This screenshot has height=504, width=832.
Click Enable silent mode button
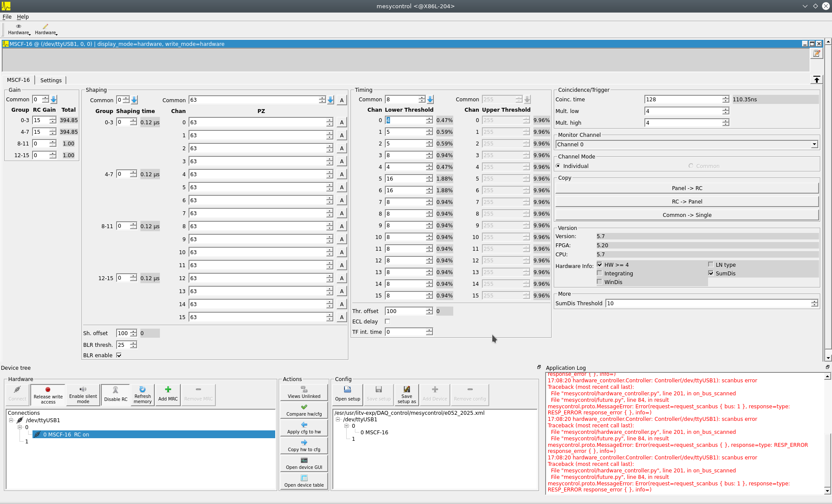83,395
